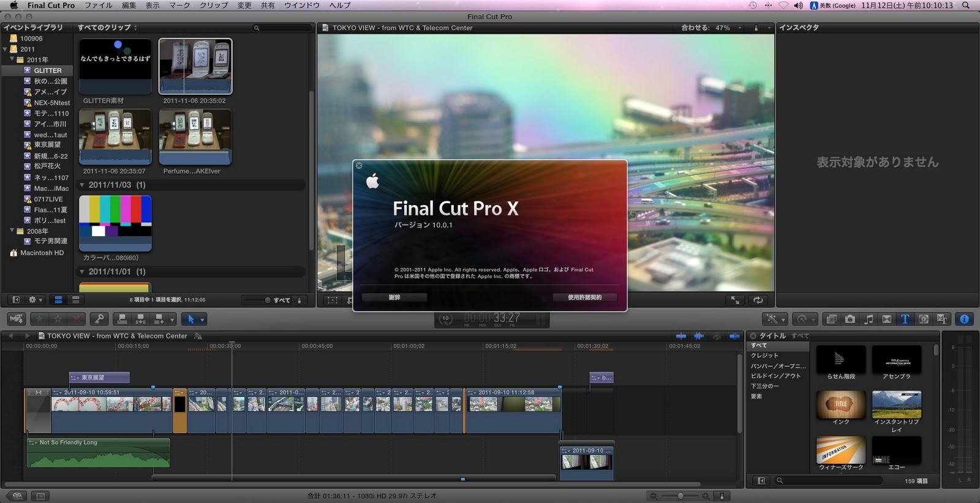Open the 編集 menu
980x503 pixels.
[x=129, y=6]
